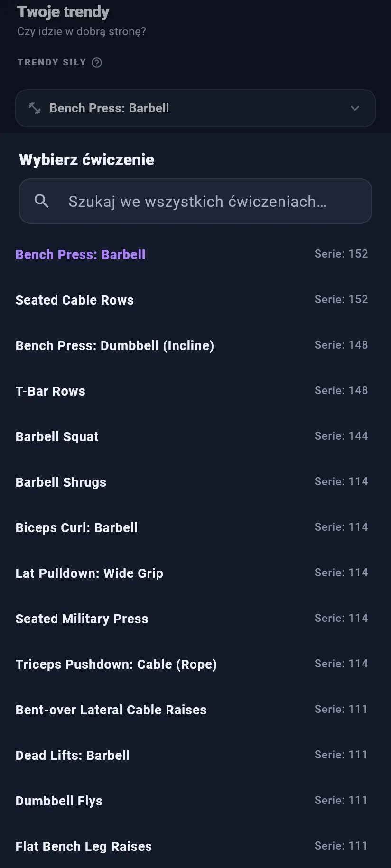
Task: Click the help icon beside Trendy siły
Action: (x=97, y=63)
